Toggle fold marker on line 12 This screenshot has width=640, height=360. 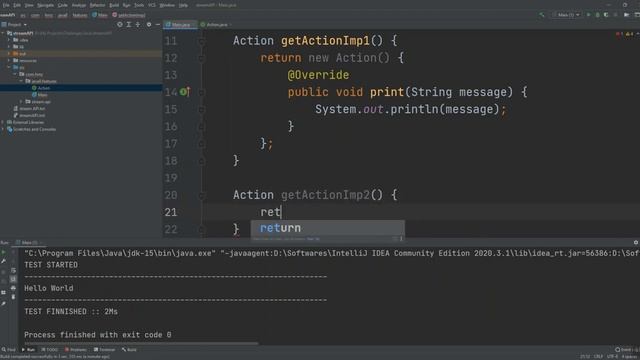click(201, 58)
